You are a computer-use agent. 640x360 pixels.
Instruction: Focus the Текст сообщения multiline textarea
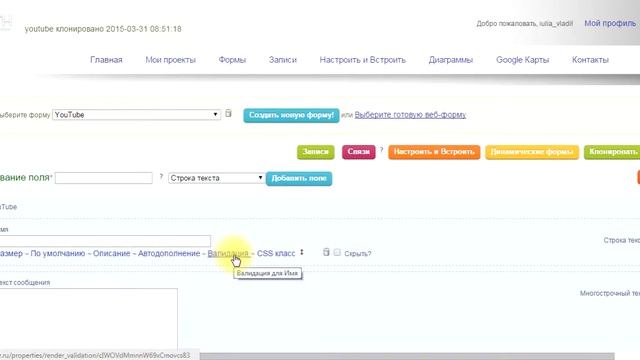(89, 318)
